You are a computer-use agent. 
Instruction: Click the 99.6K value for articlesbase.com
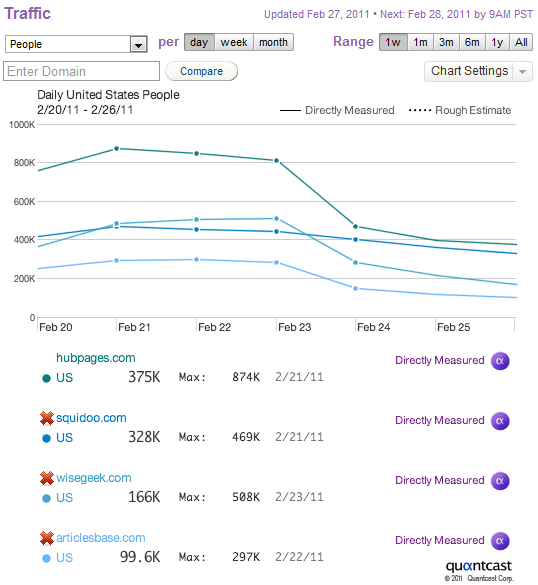tap(140, 557)
